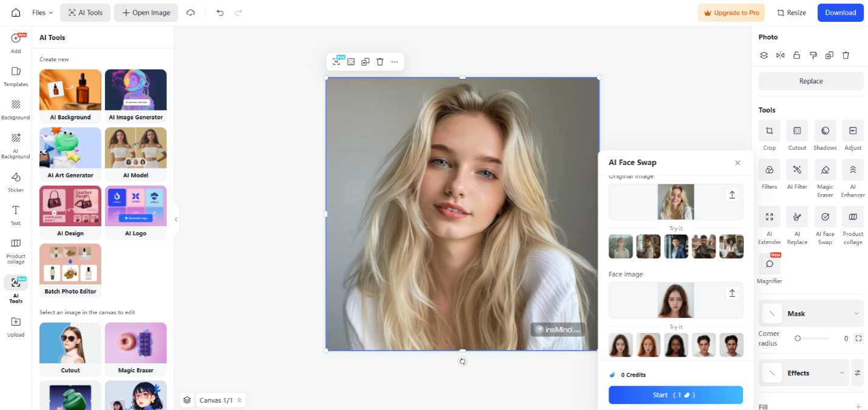Open the Effects settings sliders icon
The width and height of the screenshot is (868, 410).
coord(858,373)
